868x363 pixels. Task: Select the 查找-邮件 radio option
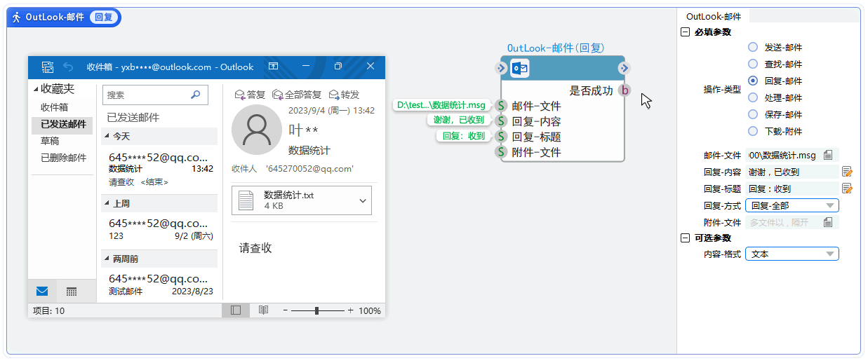(753, 64)
